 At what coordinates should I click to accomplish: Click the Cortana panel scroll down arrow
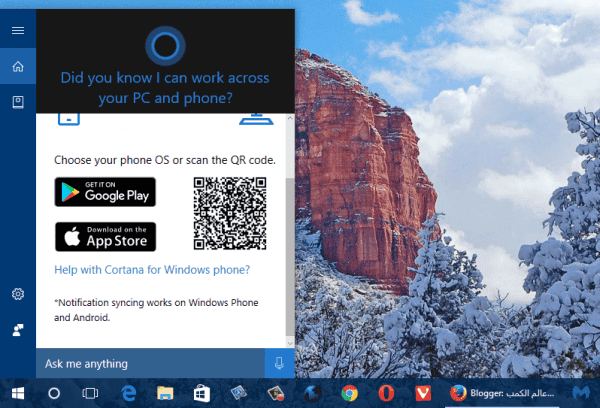point(290,343)
